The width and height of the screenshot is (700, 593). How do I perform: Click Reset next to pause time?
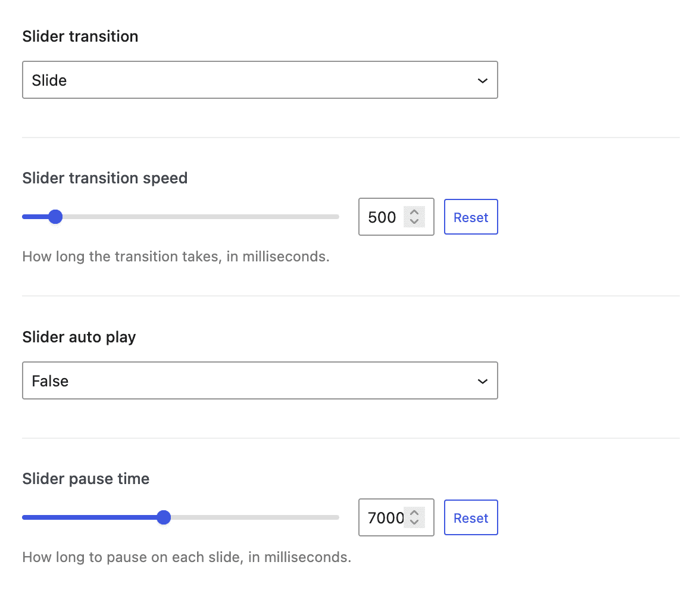click(471, 517)
